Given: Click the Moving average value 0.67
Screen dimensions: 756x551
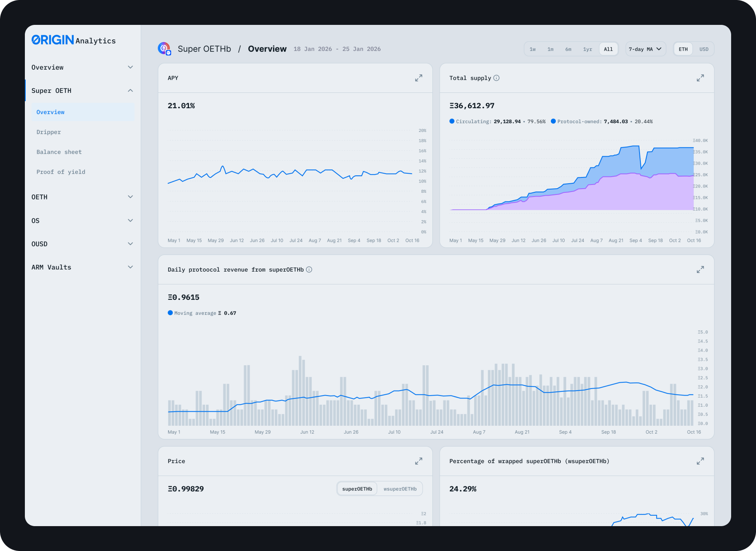Looking at the screenshot, I should [230, 313].
